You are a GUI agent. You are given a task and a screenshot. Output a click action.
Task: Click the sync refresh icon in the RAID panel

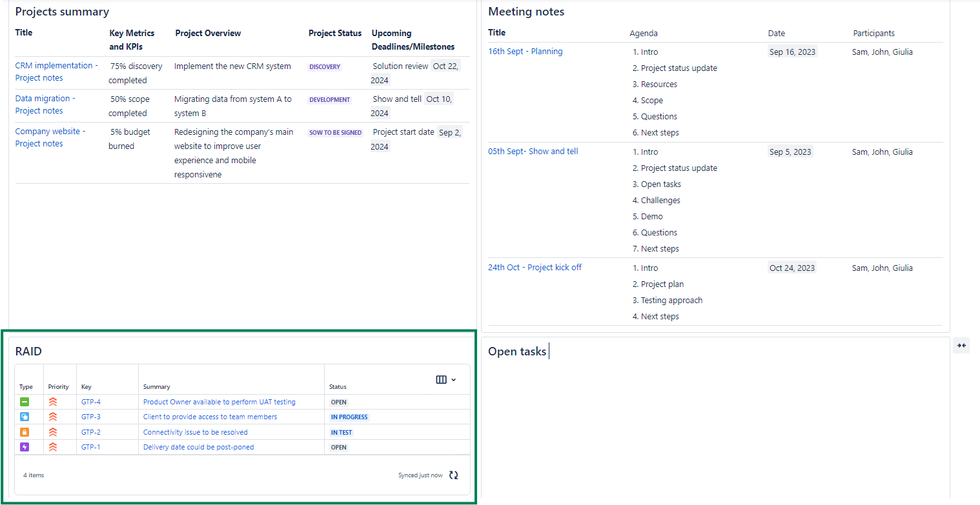point(453,475)
